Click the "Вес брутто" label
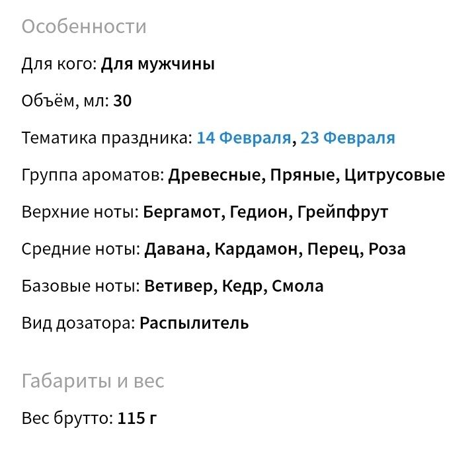Viewport: 476px width, 459px height. pos(67,419)
